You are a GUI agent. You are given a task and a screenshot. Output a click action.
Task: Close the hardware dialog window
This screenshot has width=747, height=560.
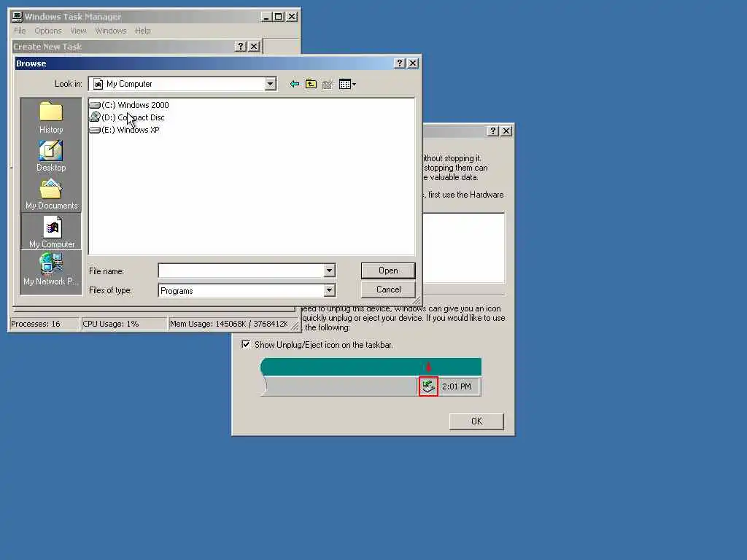[506, 131]
